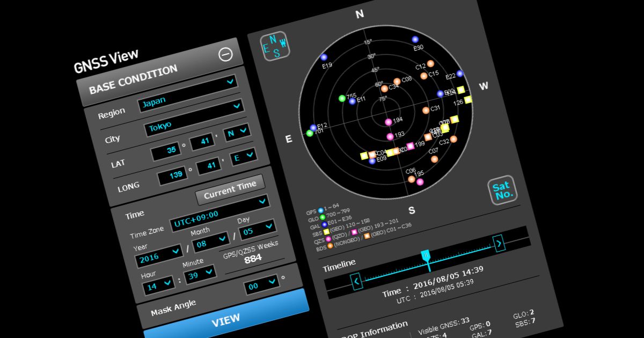Step timeline backward with left arrow
644x338 pixels.
point(356,281)
